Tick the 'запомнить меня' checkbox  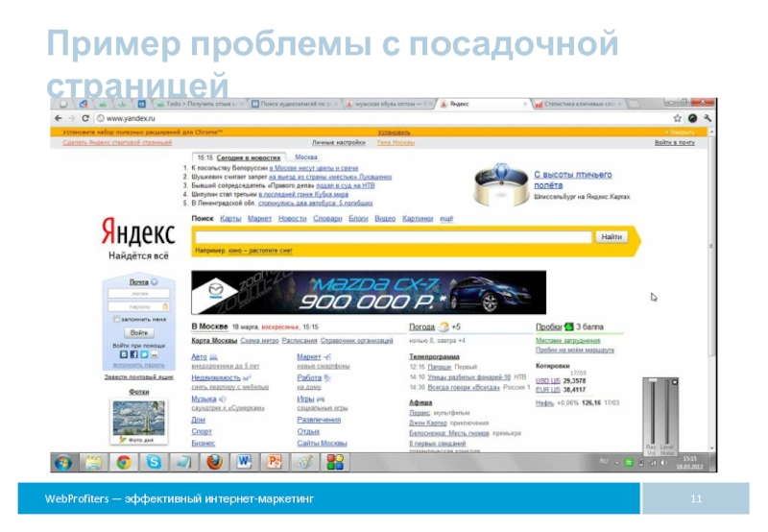tap(116, 319)
